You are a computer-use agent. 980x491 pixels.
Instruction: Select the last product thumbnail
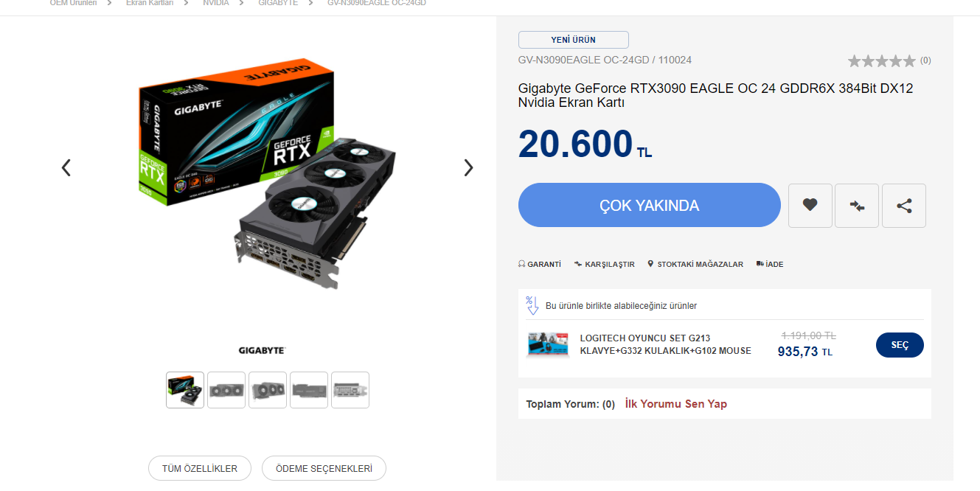[350, 390]
